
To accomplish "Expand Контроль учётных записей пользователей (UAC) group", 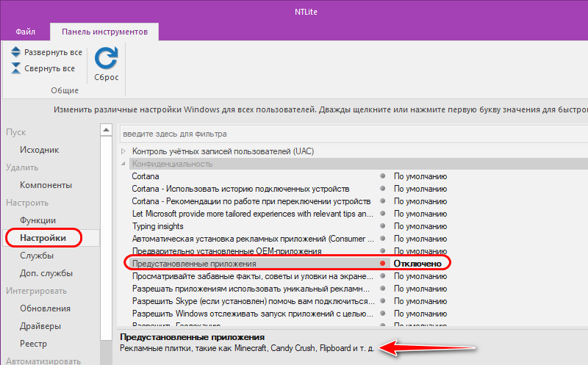I will pyautogui.click(x=123, y=151).
